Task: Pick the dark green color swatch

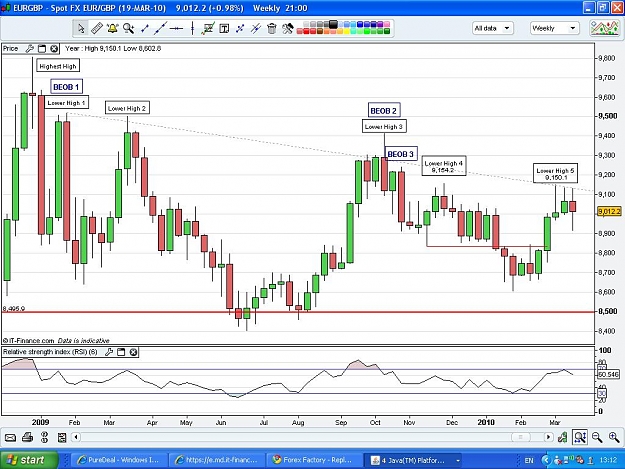Action: pos(386,31)
